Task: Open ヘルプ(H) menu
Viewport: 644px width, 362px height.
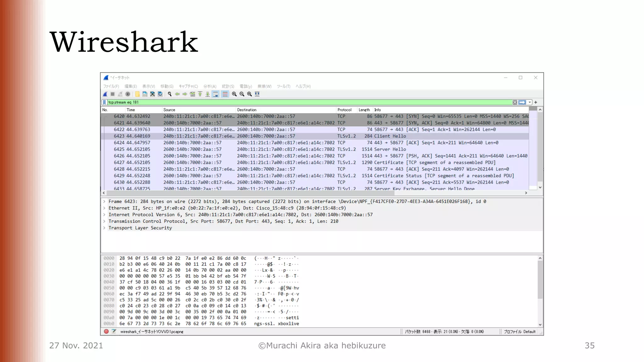Action: point(303,86)
